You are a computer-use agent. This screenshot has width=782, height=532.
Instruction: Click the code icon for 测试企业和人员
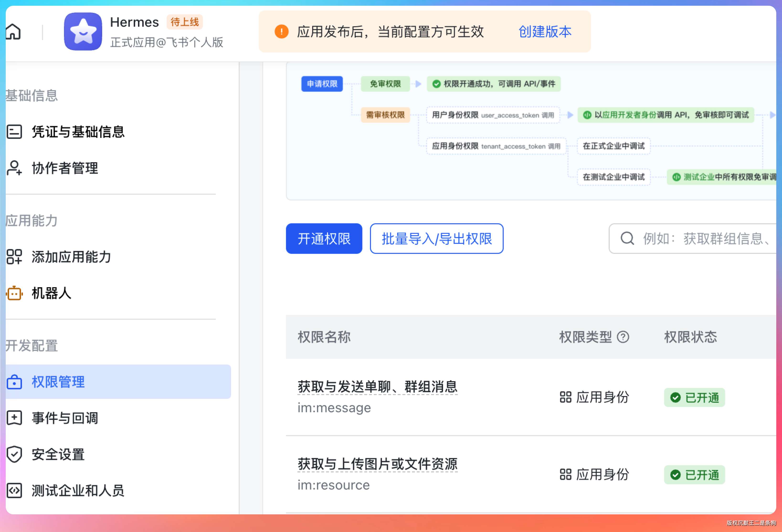pos(14,491)
